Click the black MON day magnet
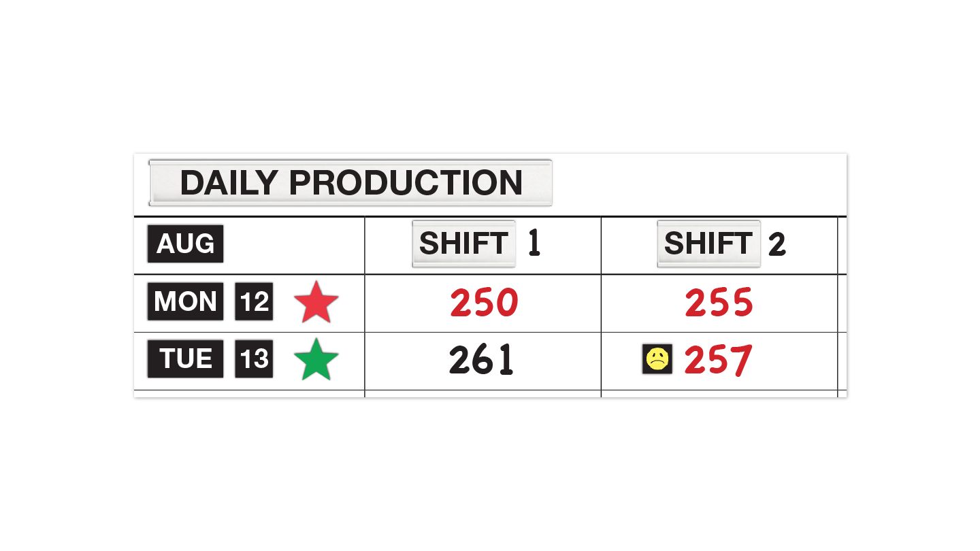 click(185, 301)
